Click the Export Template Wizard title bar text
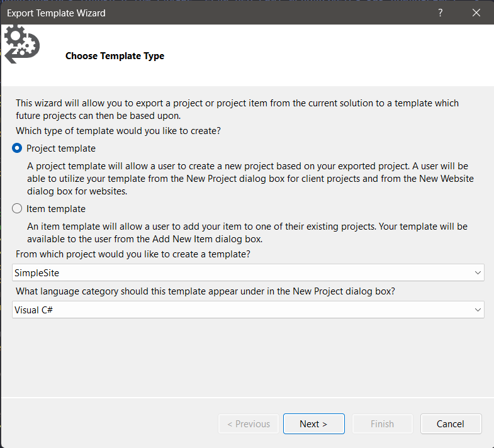This screenshot has width=494, height=448. (x=56, y=13)
